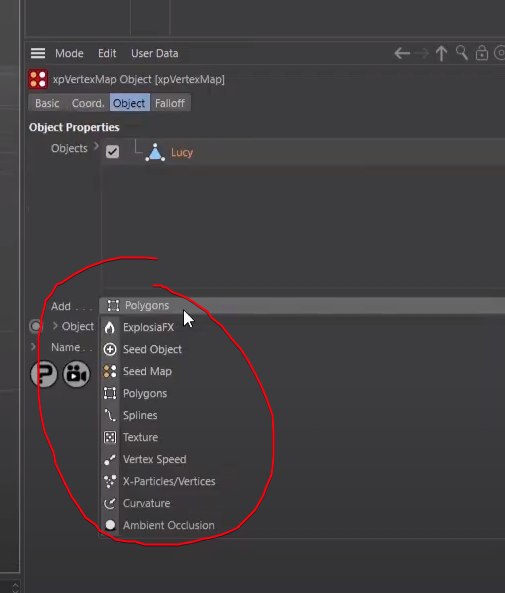Go back with the left arrow
Viewport: 505px width, 593px height.
coord(402,53)
